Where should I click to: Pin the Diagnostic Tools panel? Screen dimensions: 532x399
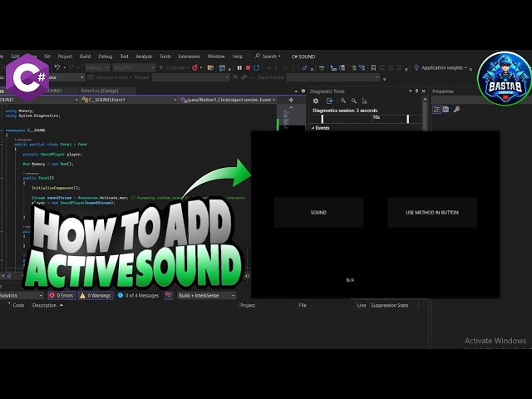(417, 91)
